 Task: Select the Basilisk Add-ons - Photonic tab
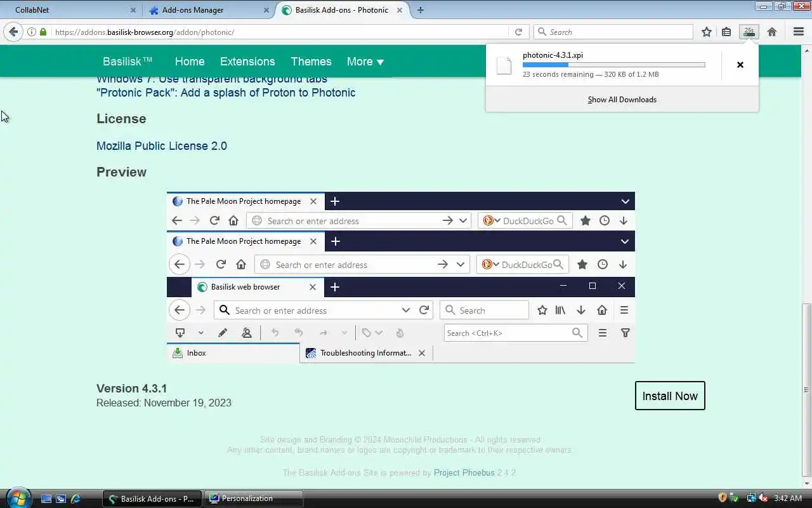pyautogui.click(x=343, y=10)
